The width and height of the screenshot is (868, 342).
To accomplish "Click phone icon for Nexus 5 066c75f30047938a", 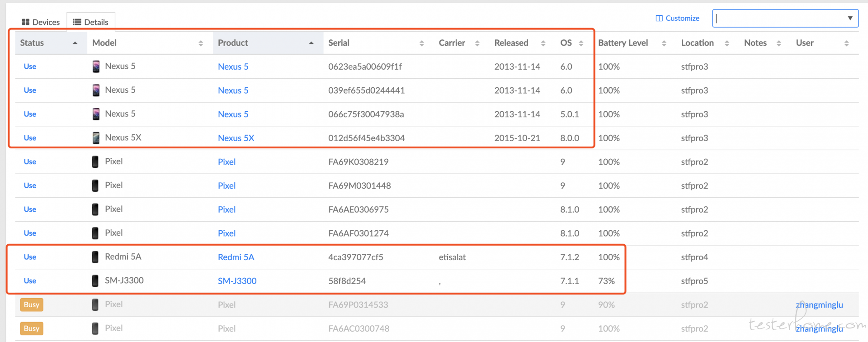I will tap(96, 114).
